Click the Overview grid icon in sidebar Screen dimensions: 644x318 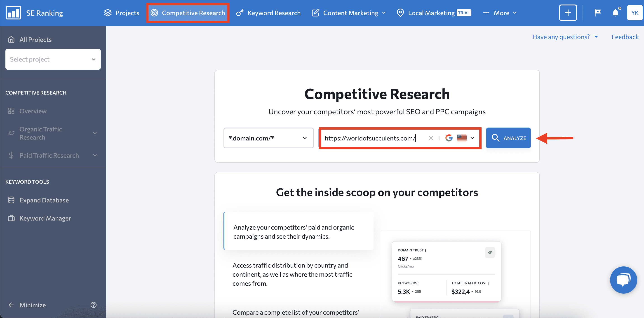tap(11, 111)
